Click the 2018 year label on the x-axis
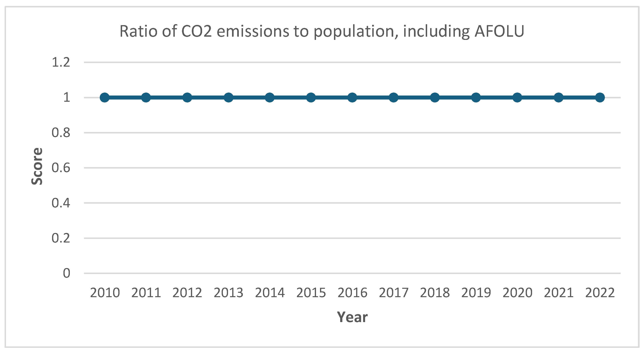644x354 pixels. click(435, 293)
